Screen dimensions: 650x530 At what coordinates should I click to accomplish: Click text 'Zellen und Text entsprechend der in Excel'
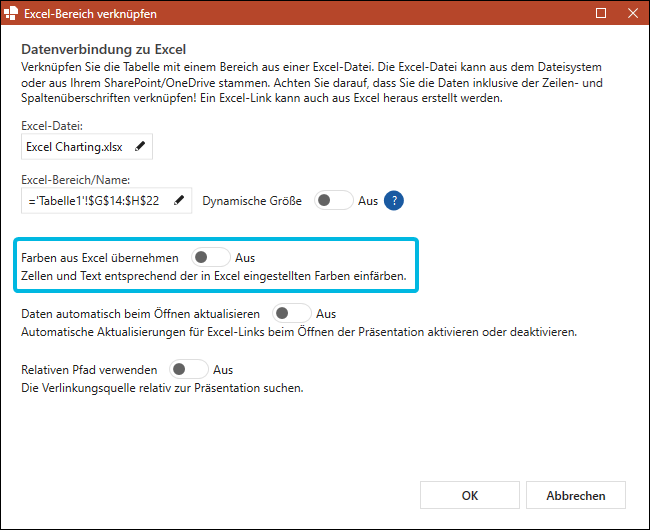pyautogui.click(x=131, y=276)
